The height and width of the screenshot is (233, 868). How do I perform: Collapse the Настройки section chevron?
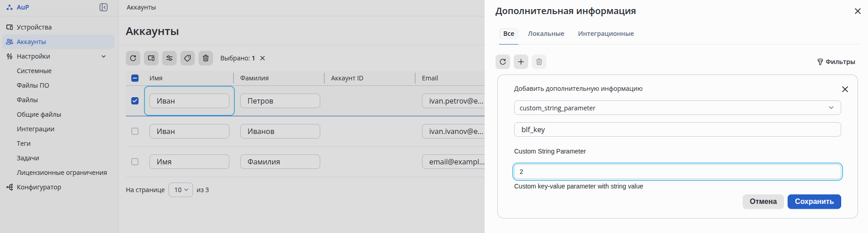click(104, 56)
